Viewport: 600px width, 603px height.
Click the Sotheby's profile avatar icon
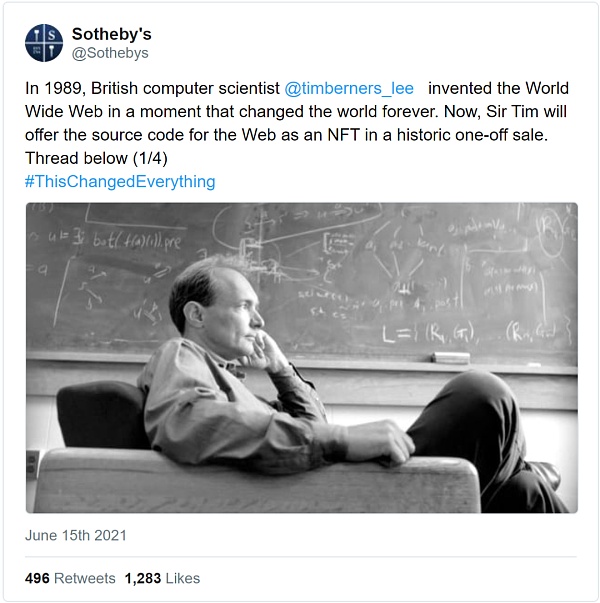44,43
